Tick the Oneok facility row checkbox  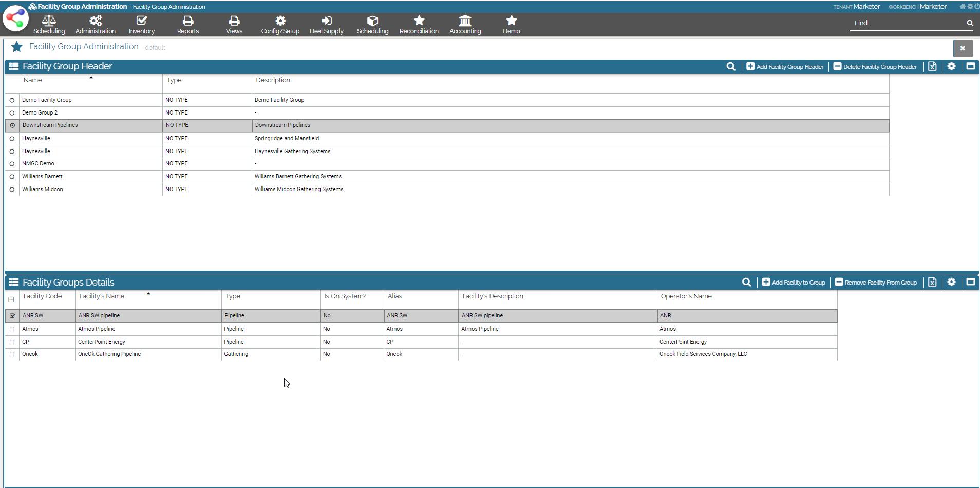12,354
